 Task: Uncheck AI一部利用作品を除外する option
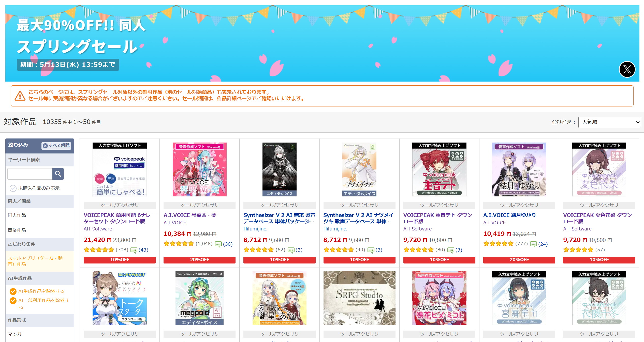point(13,301)
